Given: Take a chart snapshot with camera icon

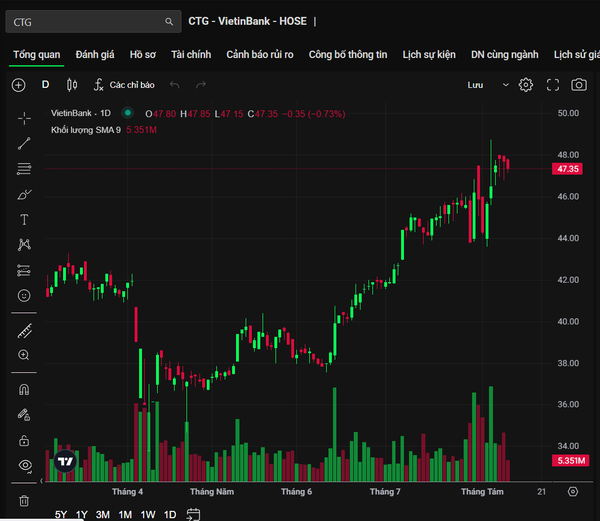Looking at the screenshot, I should [579, 85].
